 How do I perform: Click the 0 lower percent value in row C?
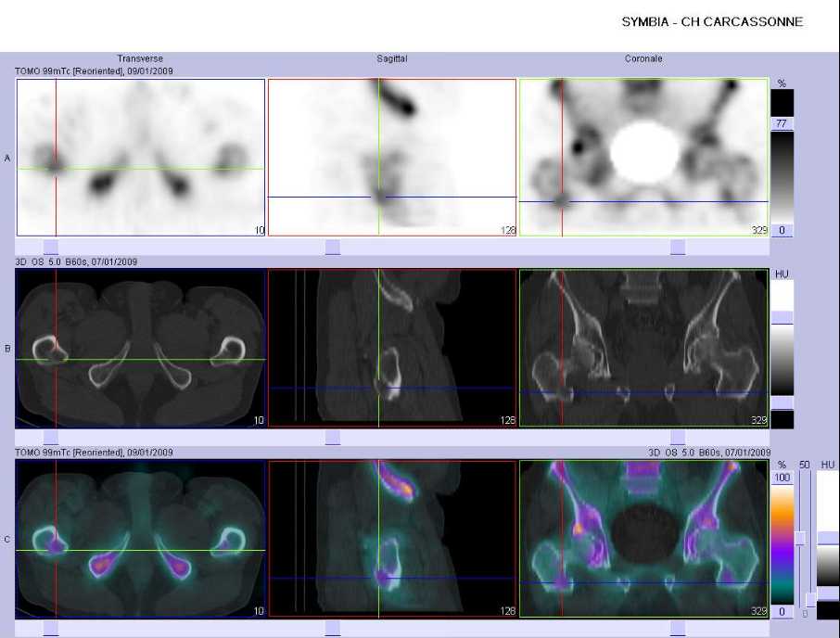click(x=783, y=612)
